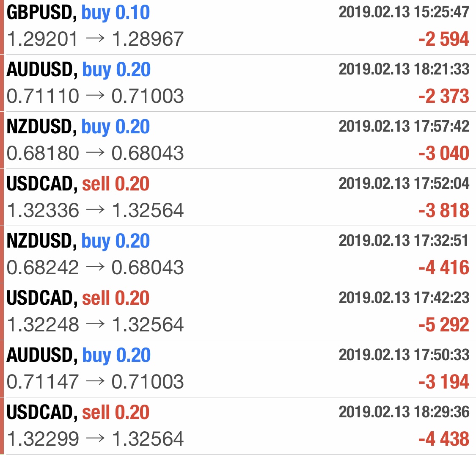Tap the 17:32:51 trade timestamp
Viewport: 476px width, 455px height.
coord(404,240)
